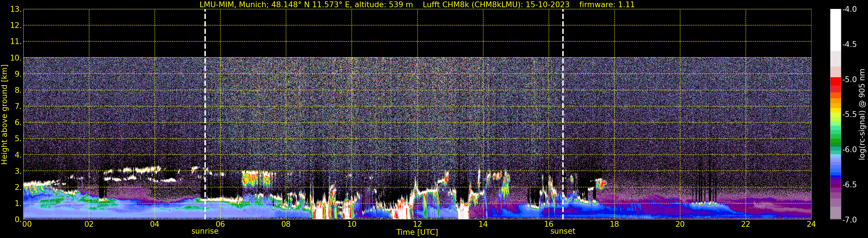
Task: Click height axis tick label 0.
Action: click(18, 220)
